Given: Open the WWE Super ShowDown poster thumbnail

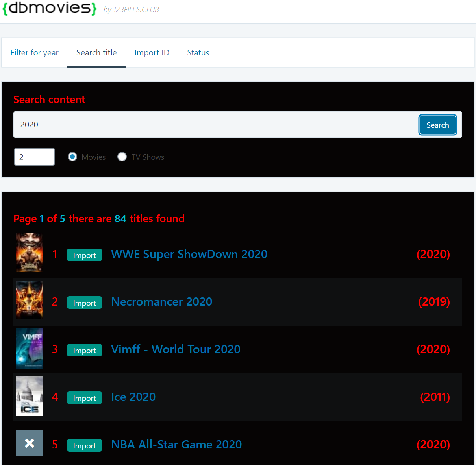Looking at the screenshot, I should click(30, 253).
